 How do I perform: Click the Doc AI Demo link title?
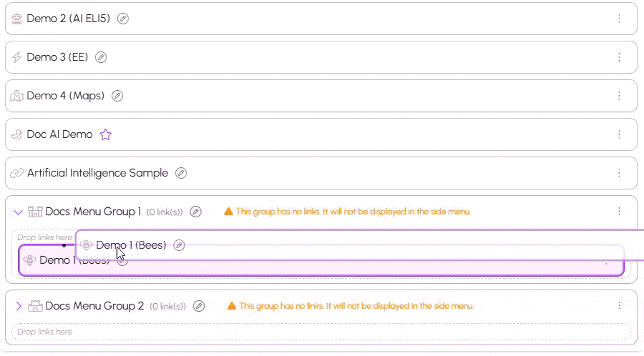[x=59, y=134]
